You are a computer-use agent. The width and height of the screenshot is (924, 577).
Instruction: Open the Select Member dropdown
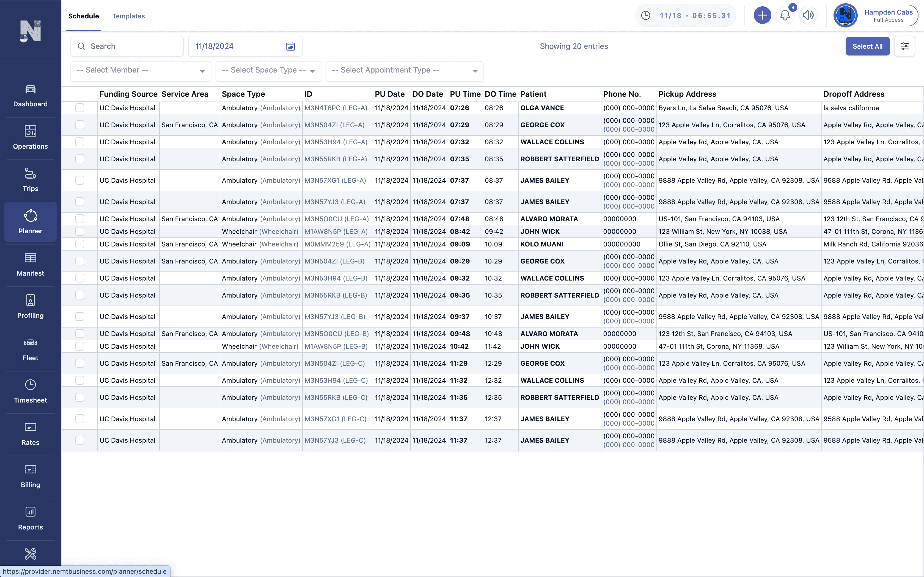[x=140, y=71]
